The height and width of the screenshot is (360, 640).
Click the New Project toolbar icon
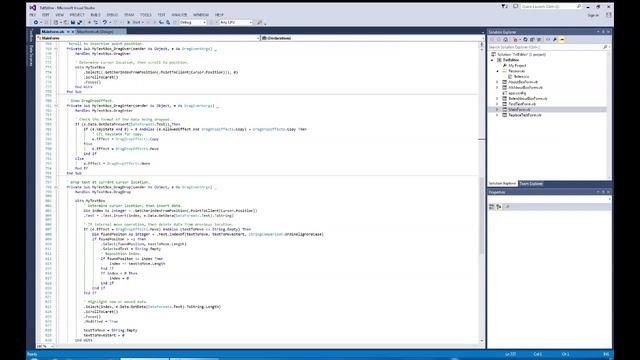(x=56, y=22)
